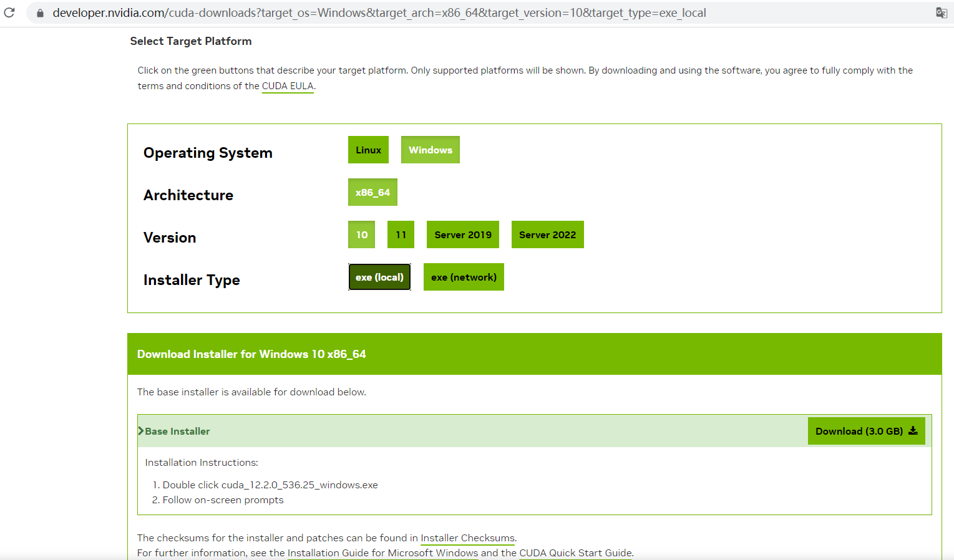Choose exe (network) installer type

(x=464, y=277)
